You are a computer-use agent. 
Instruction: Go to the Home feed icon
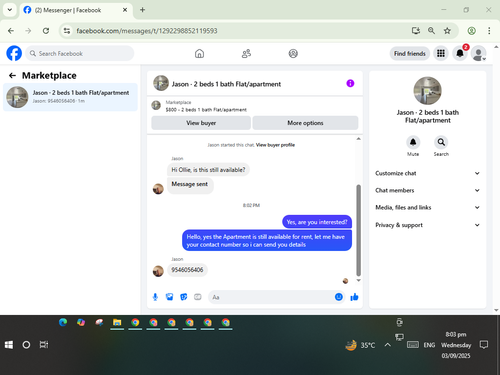click(x=199, y=53)
